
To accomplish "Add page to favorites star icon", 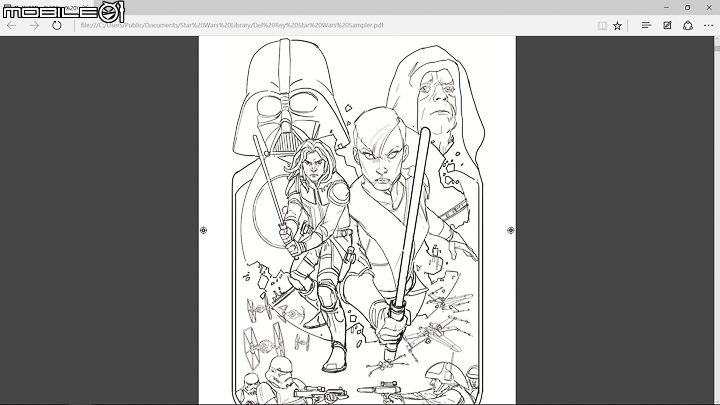I will (x=618, y=26).
